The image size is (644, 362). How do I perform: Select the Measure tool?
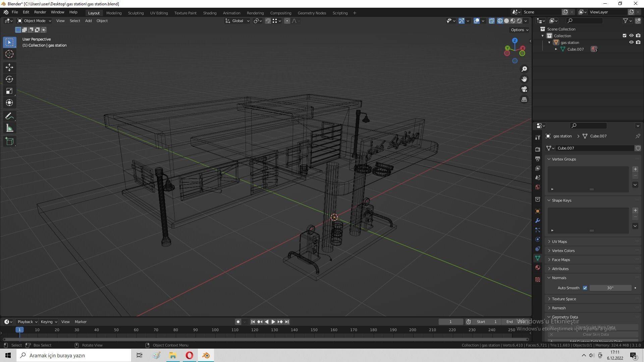click(x=9, y=128)
